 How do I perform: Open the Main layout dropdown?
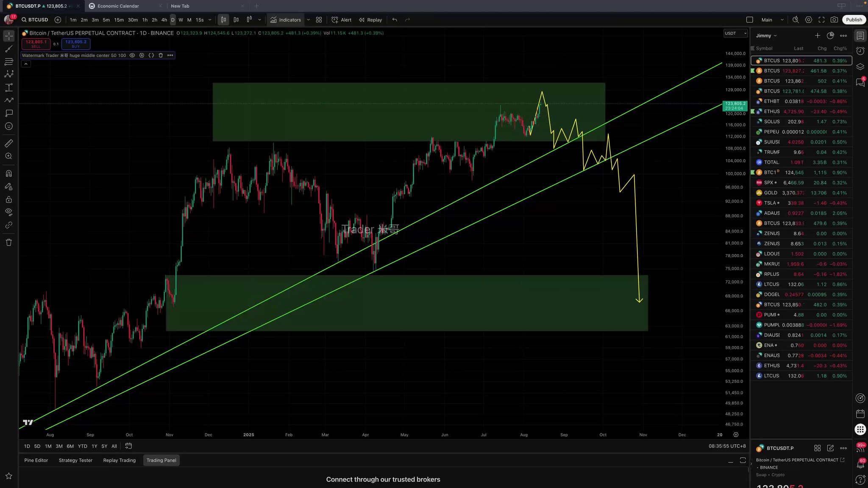(782, 20)
